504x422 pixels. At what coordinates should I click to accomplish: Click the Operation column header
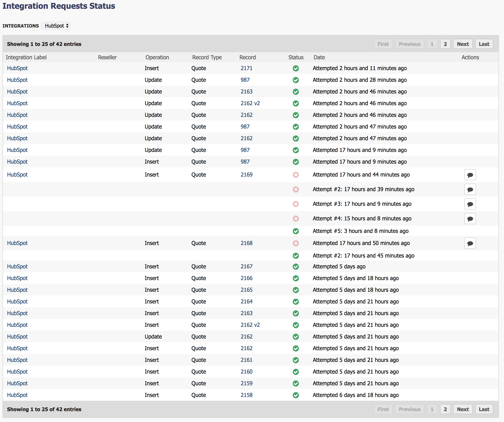157,57
